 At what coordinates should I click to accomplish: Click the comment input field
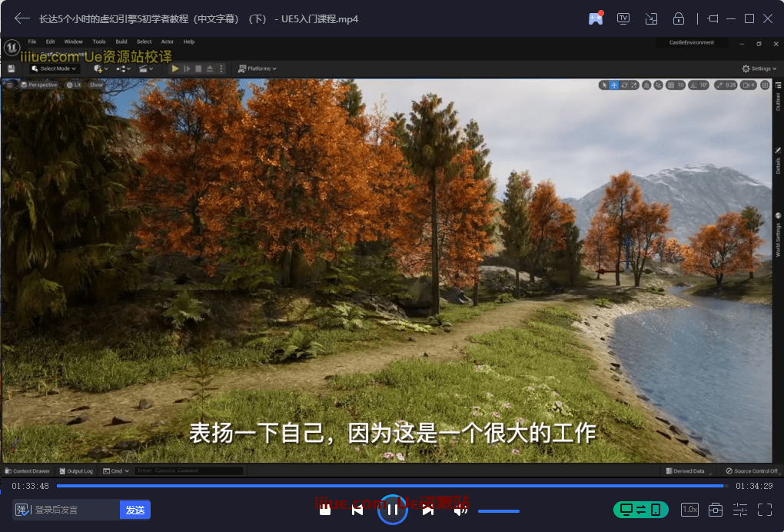(75, 510)
